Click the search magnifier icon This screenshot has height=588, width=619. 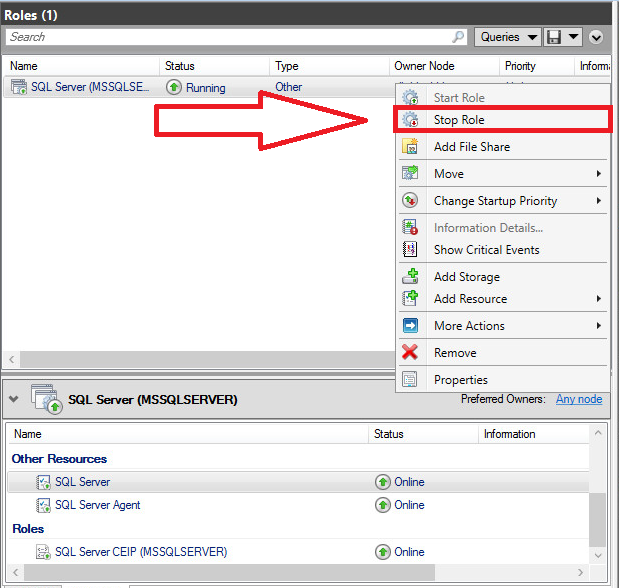[x=459, y=37]
